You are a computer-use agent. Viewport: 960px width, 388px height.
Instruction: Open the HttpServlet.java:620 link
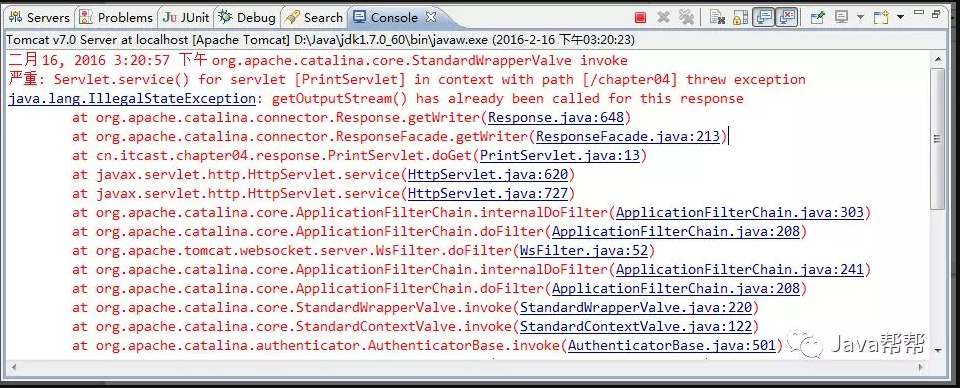pos(488,174)
